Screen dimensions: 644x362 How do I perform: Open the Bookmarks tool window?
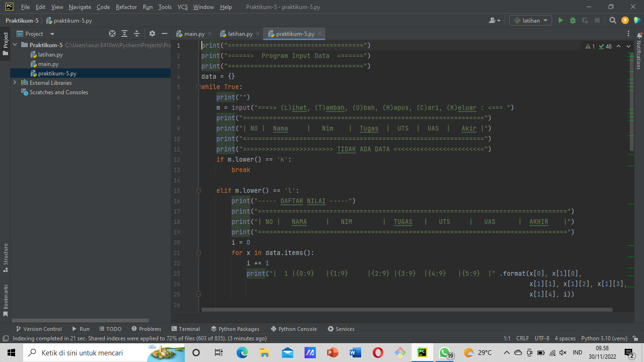5,300
